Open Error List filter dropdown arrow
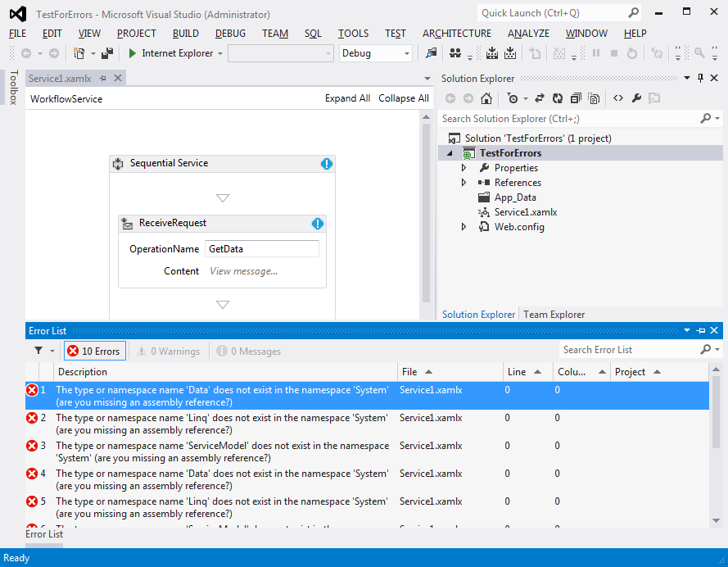The height and width of the screenshot is (567, 728). 52,351
